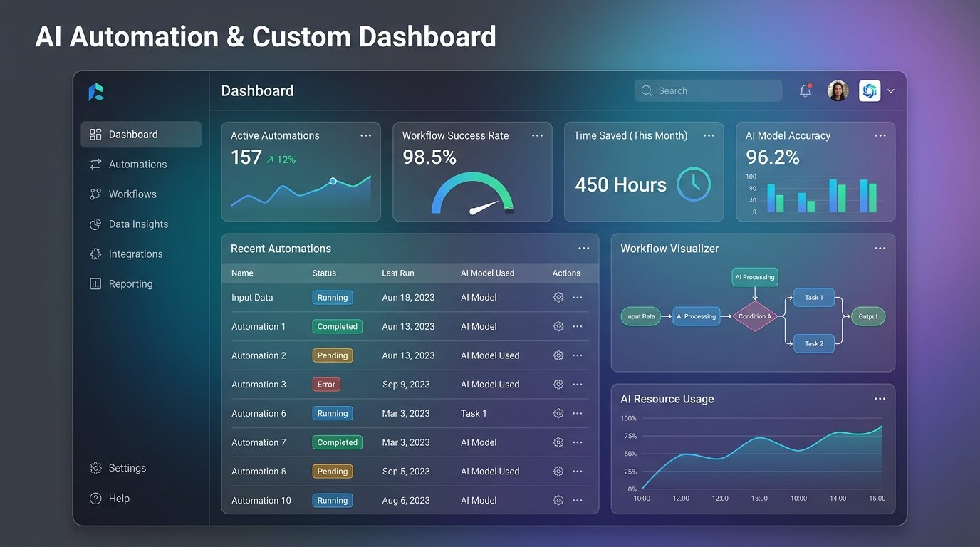Open settings gear for Automation 3
The image size is (980, 547).
558,385
